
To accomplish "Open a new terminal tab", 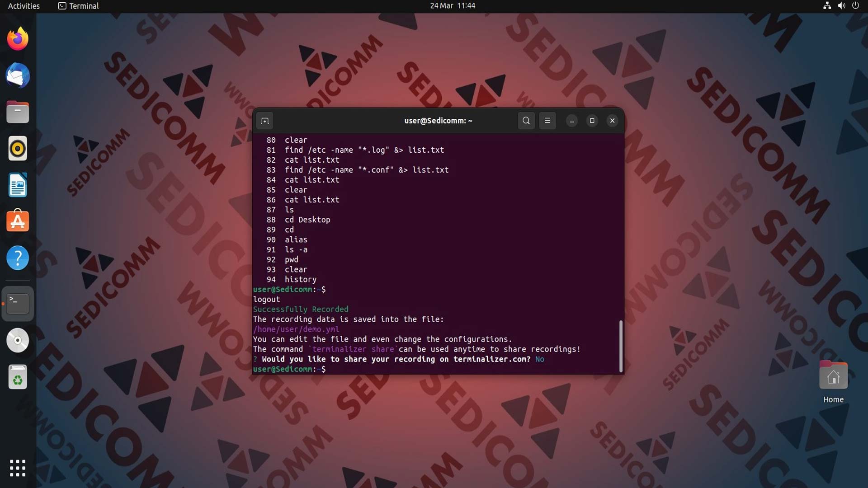I will tap(265, 121).
